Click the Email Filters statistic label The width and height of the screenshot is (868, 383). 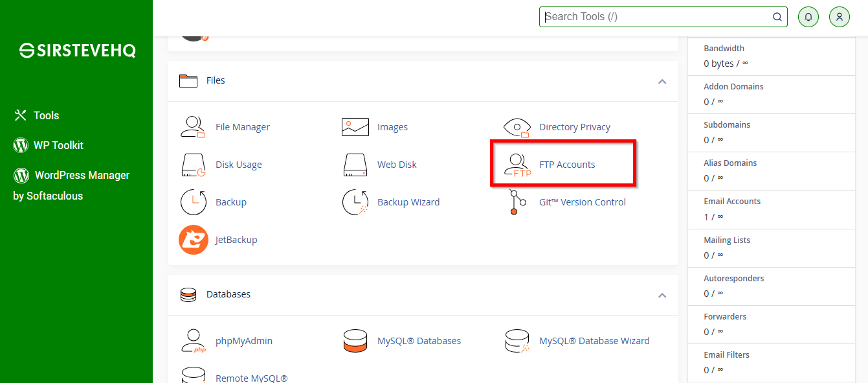727,355
